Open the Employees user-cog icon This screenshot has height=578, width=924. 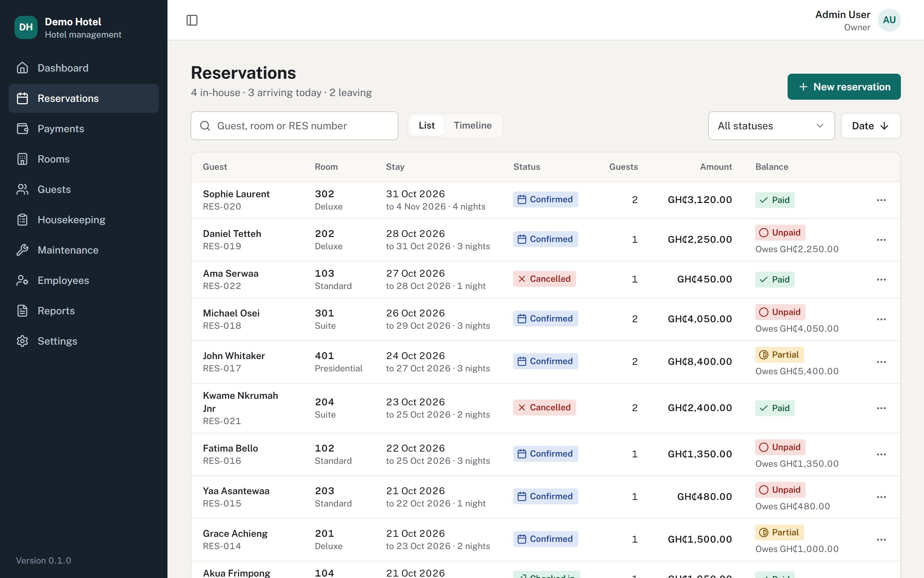[x=22, y=280]
